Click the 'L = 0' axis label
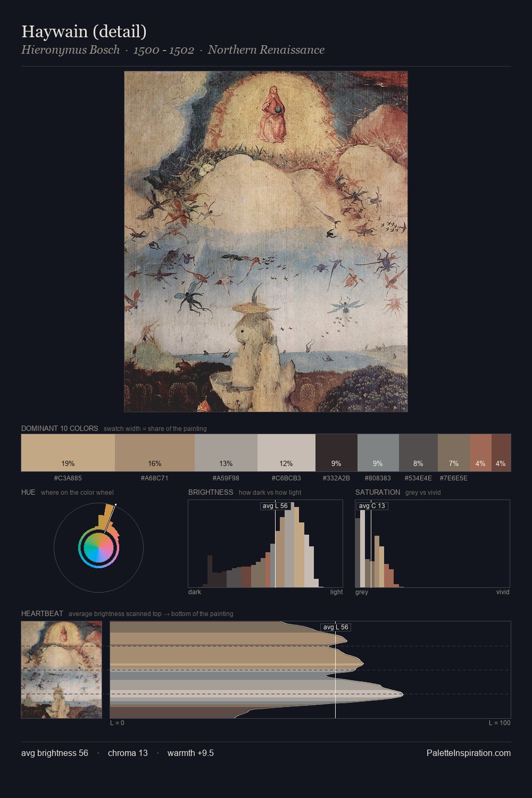 [117, 723]
